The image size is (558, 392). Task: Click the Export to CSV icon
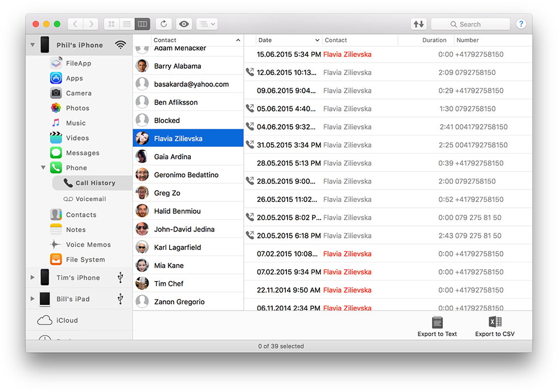[495, 323]
